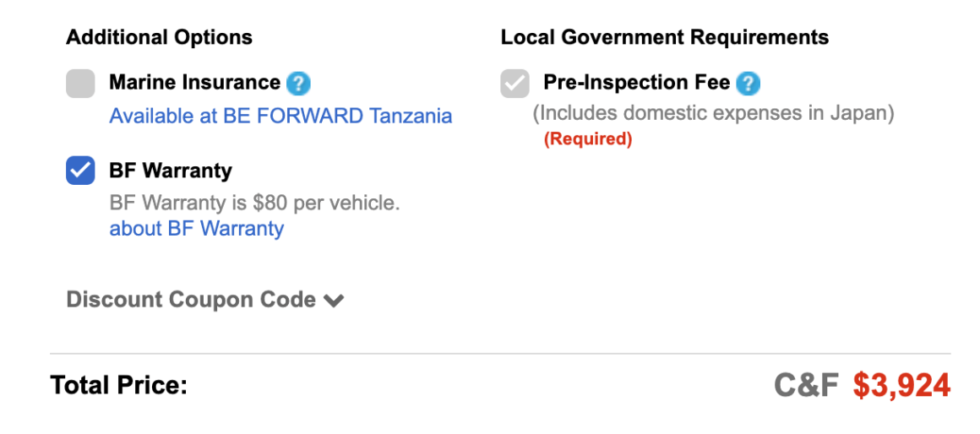Screen dimensions: 980x434
Task: Toggle the Marine Insurance checkbox
Action: tap(81, 84)
